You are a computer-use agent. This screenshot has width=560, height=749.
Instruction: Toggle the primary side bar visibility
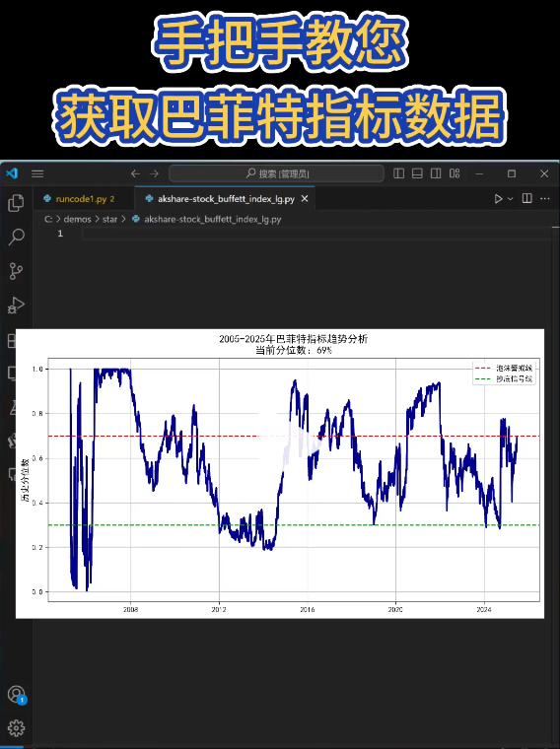tap(398, 173)
